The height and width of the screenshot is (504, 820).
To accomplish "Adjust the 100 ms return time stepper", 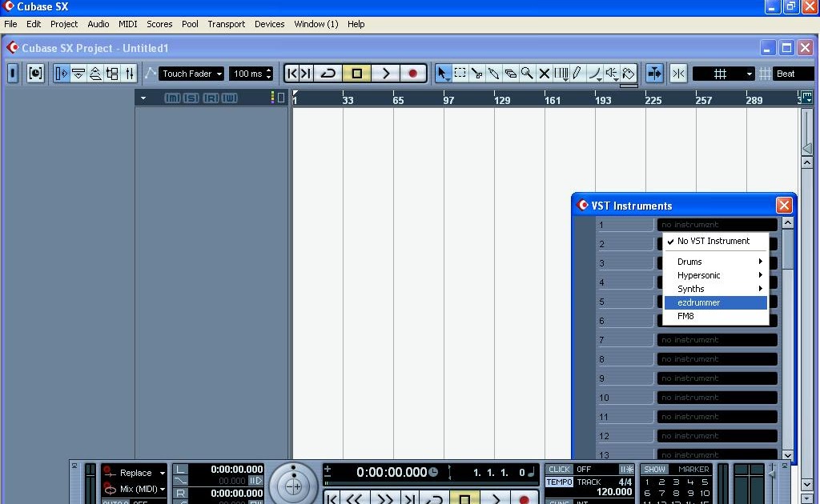I will click(269, 74).
